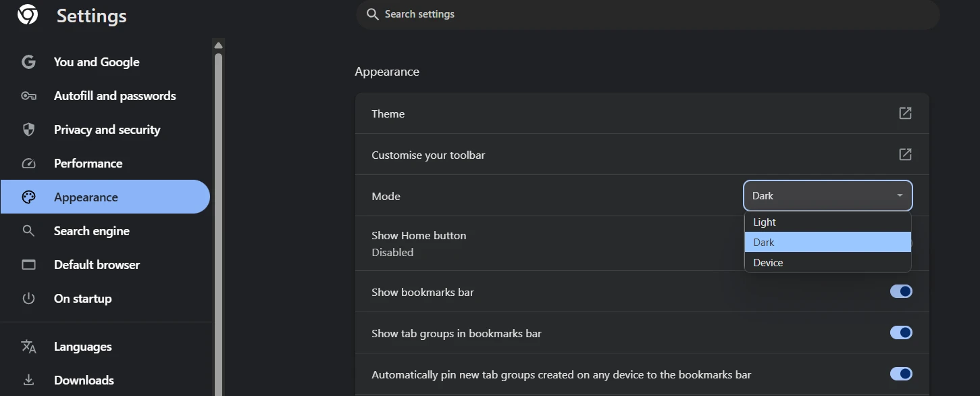Click the sidebar scrollbar up arrow
This screenshot has height=396, width=980.
218,46
